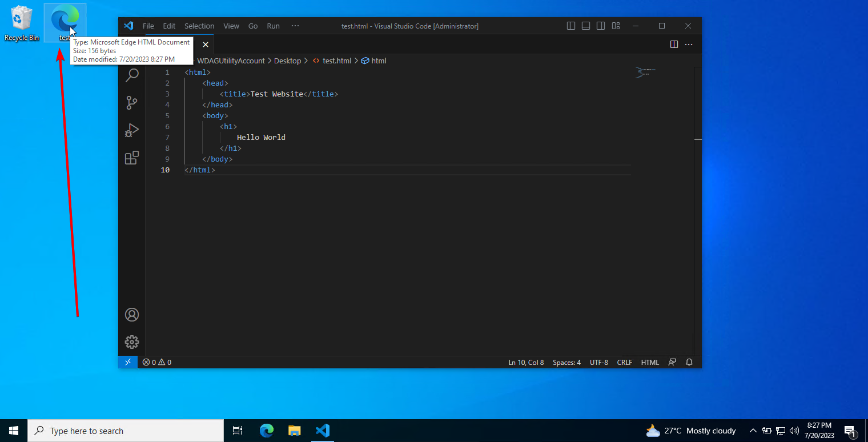Open the Search view in activity bar
868x442 pixels.
pos(132,75)
